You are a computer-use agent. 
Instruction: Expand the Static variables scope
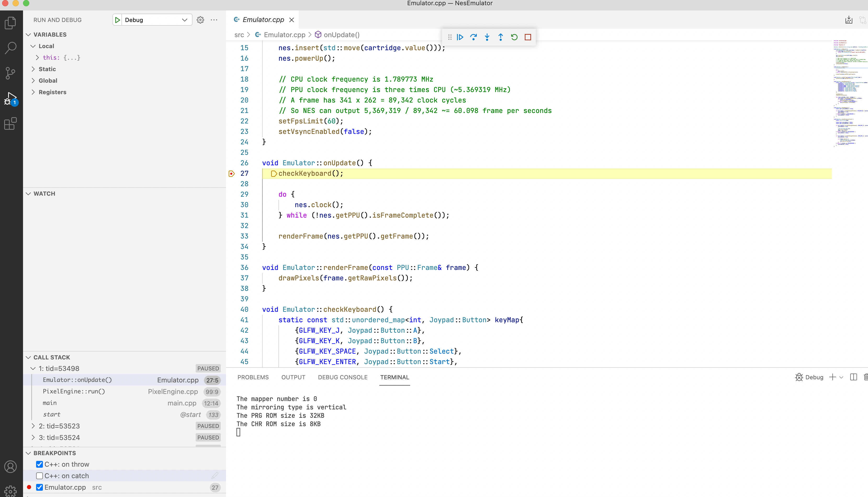[x=33, y=69]
